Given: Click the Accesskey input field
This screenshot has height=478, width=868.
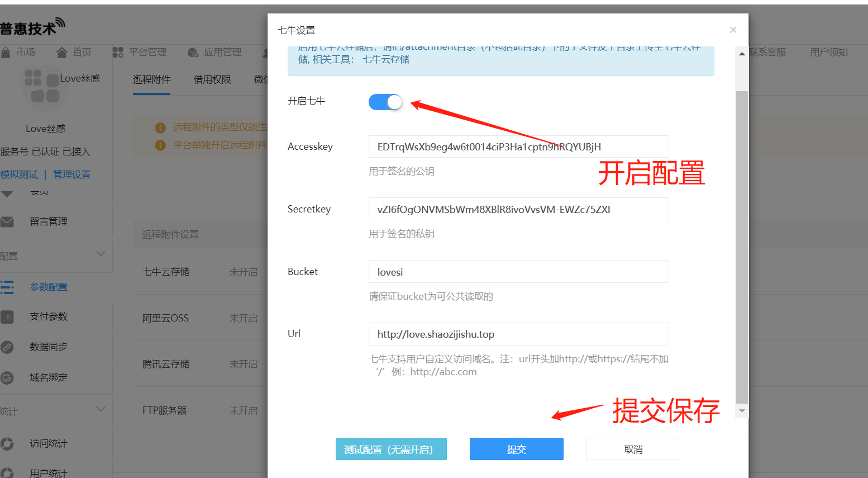Looking at the screenshot, I should pyautogui.click(x=518, y=146).
